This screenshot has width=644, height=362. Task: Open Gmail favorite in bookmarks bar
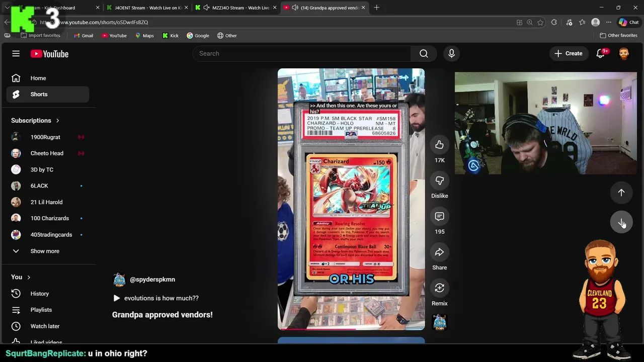click(x=84, y=36)
